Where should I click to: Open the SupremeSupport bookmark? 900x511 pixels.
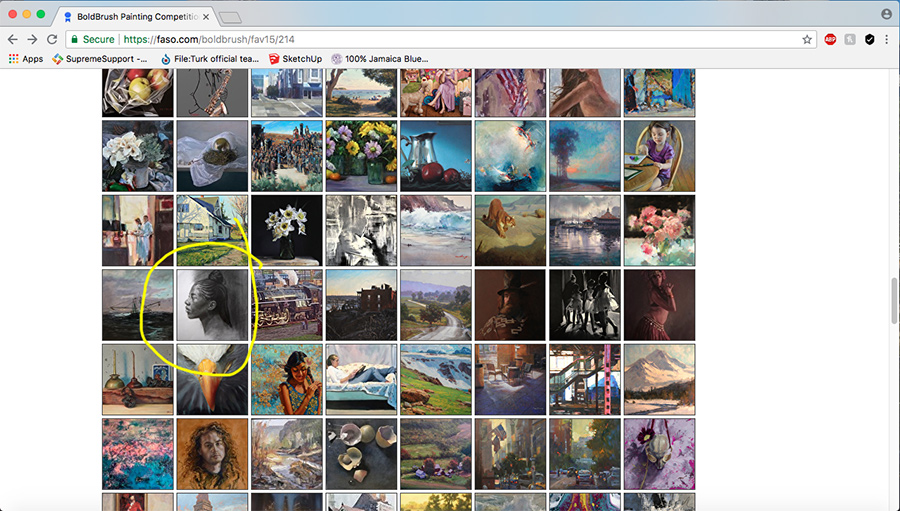pos(100,59)
